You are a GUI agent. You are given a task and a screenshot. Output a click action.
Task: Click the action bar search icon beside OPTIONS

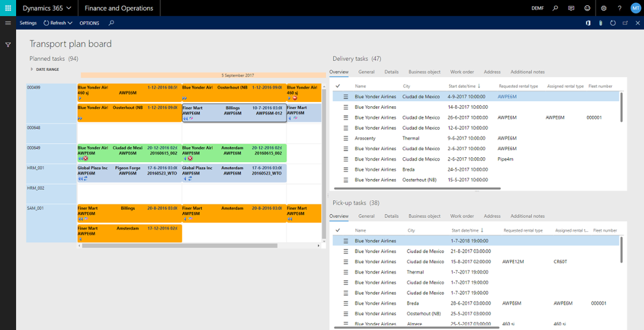pyautogui.click(x=111, y=23)
